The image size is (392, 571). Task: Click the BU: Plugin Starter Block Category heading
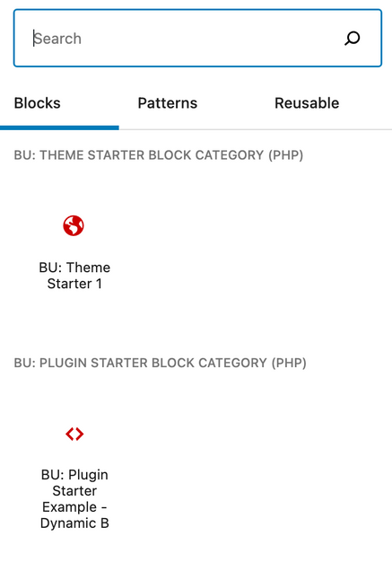coord(161,363)
